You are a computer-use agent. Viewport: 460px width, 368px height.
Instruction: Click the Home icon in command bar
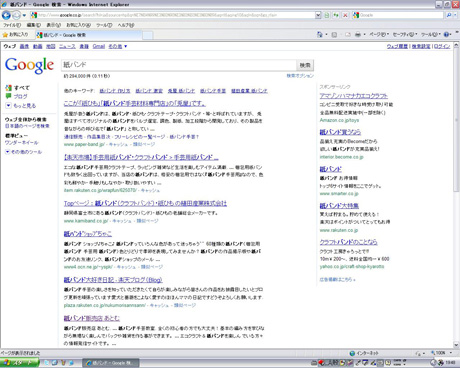(x=319, y=34)
